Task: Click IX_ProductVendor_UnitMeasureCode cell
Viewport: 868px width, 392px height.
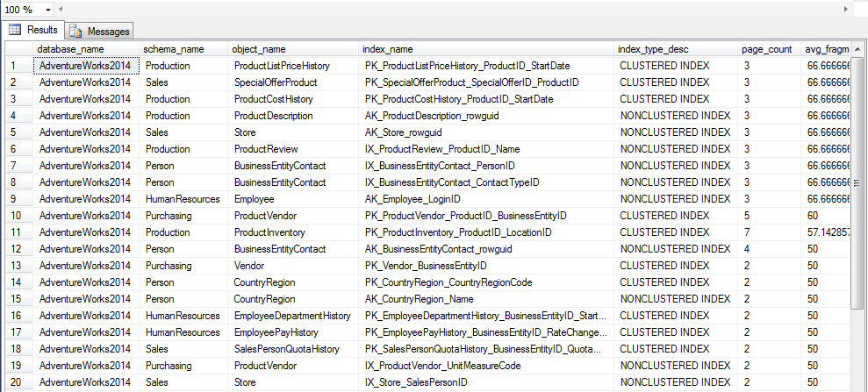Action: pos(486,366)
